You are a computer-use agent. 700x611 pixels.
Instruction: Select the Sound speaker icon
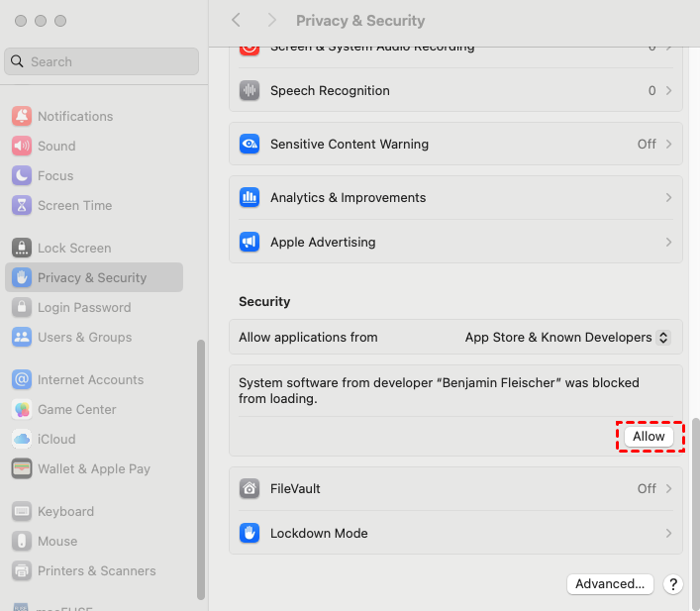pyautogui.click(x=22, y=146)
